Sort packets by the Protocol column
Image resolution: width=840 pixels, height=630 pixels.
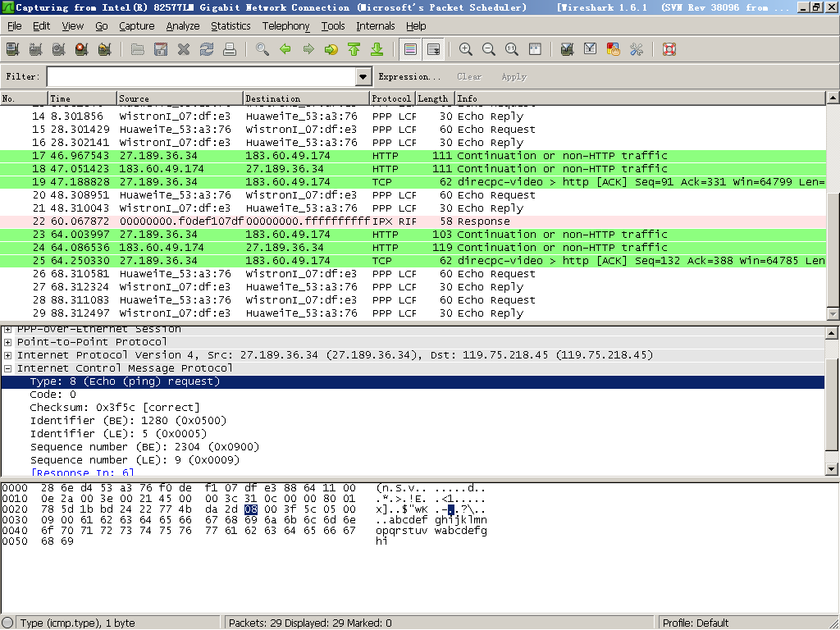click(393, 98)
